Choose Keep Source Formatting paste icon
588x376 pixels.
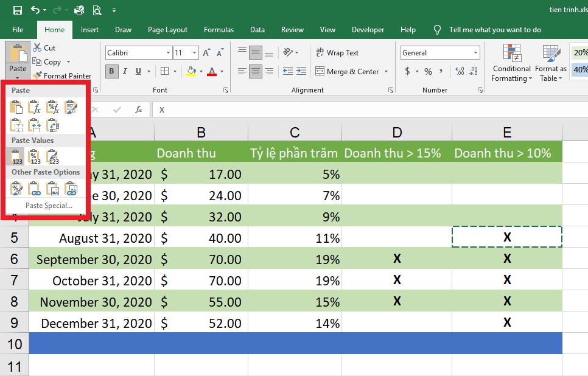point(71,107)
